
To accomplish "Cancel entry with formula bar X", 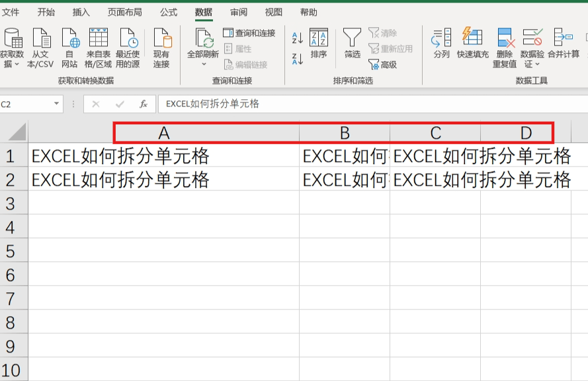I will coord(96,104).
